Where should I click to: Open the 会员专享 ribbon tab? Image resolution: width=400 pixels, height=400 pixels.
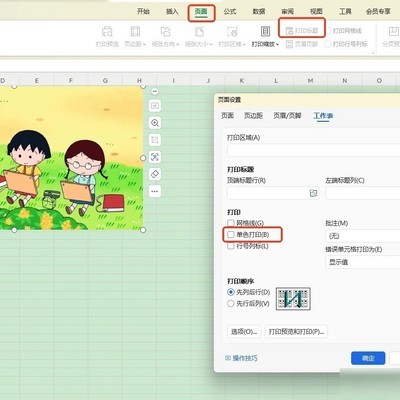(378, 12)
